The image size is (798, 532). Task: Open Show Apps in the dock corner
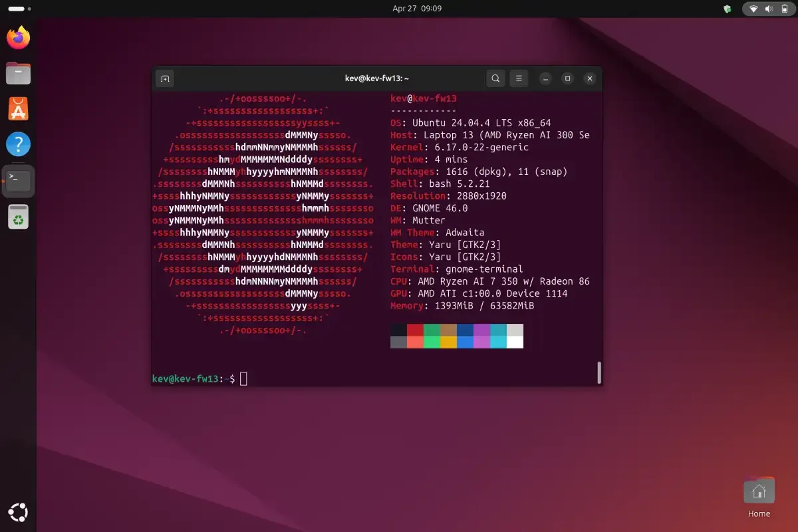18,512
